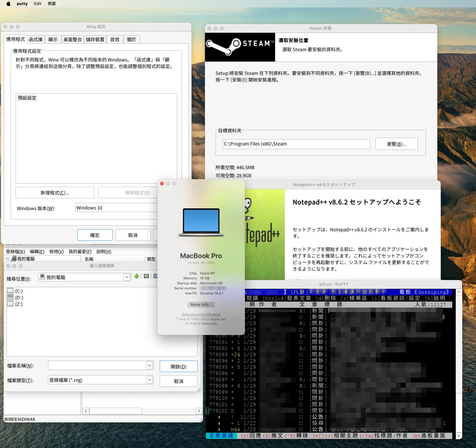
Task: Open the Edit menu in menu bar
Action: [38, 4]
